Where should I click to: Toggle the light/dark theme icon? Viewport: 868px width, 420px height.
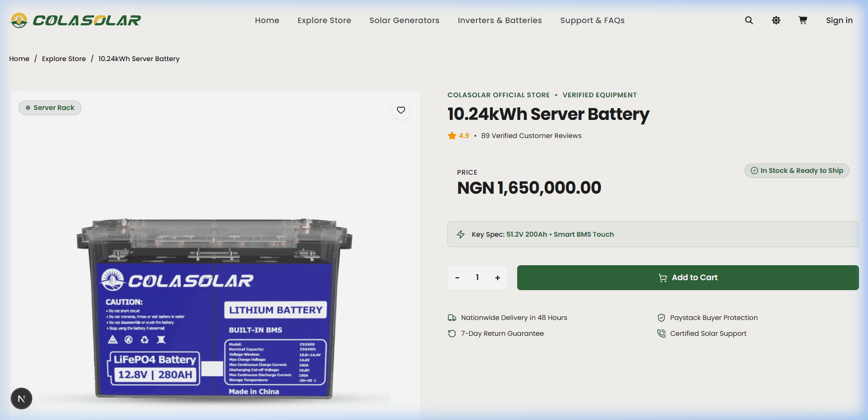click(776, 20)
